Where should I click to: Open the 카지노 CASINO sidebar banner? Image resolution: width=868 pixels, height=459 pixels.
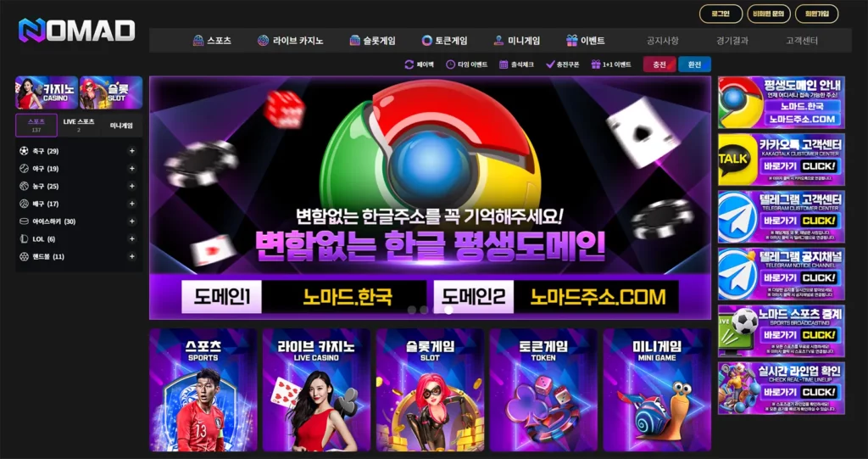[x=47, y=92]
